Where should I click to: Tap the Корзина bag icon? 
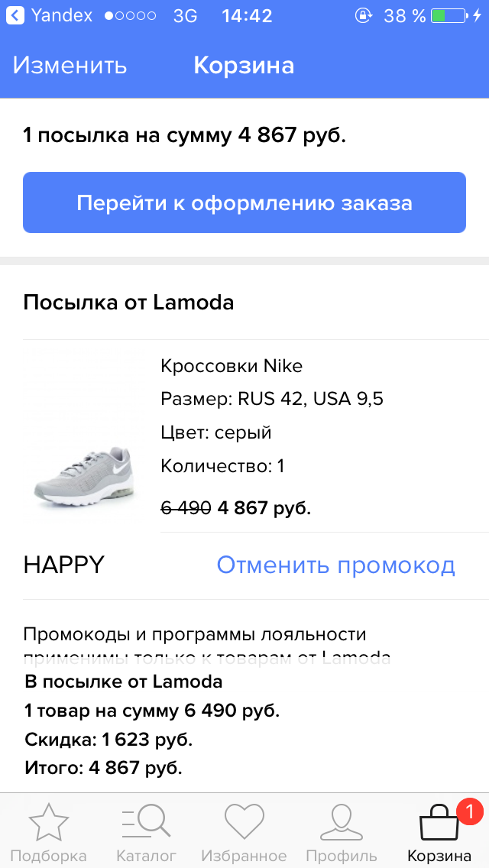[x=440, y=825]
